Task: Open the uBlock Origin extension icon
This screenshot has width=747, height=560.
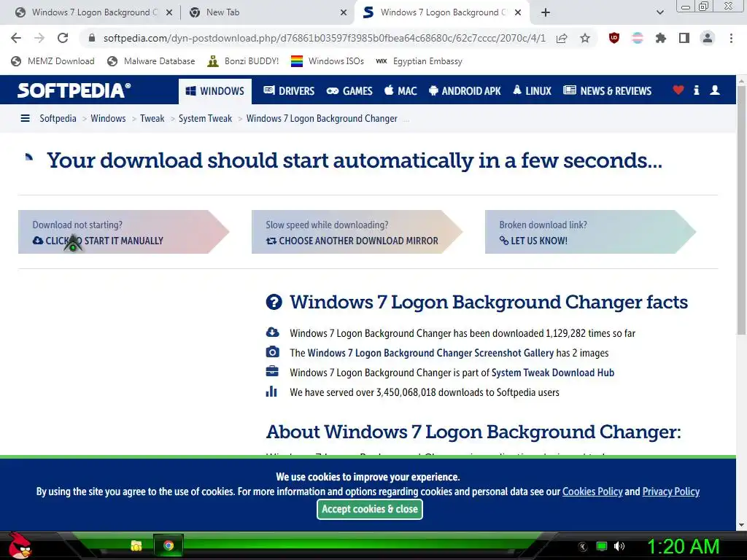Action: 614,38
